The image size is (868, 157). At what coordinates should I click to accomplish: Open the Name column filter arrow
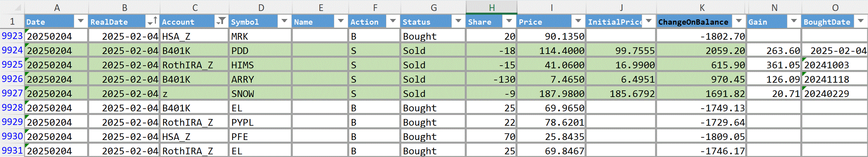[x=341, y=22]
